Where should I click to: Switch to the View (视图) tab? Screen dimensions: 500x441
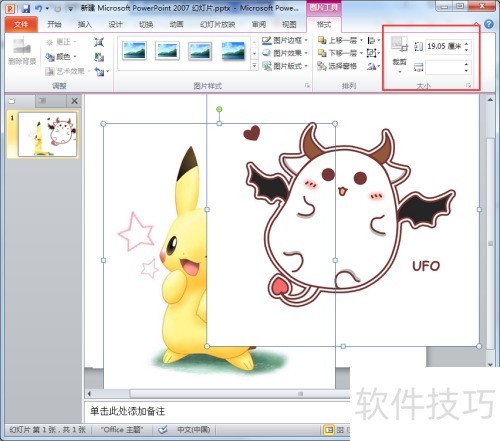pyautogui.click(x=289, y=24)
